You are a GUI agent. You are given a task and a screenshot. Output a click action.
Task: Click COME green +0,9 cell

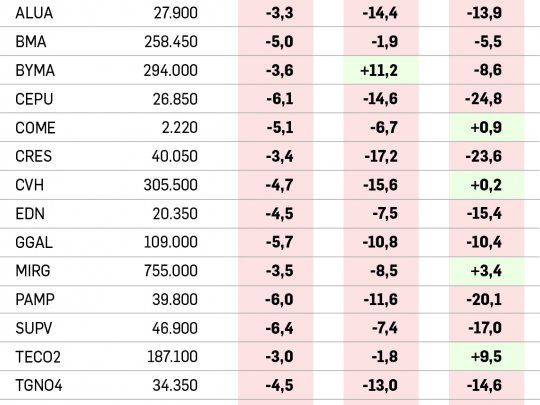pyautogui.click(x=486, y=127)
